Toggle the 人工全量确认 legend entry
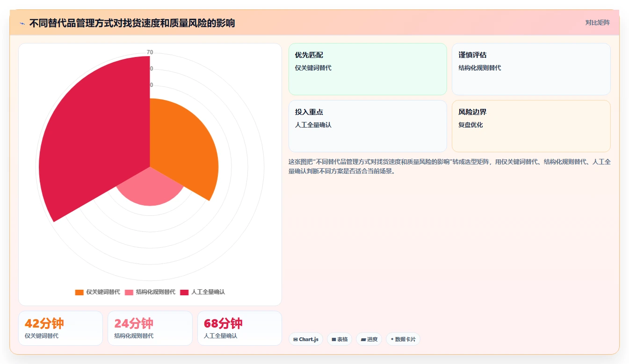The image size is (629, 364). click(202, 292)
